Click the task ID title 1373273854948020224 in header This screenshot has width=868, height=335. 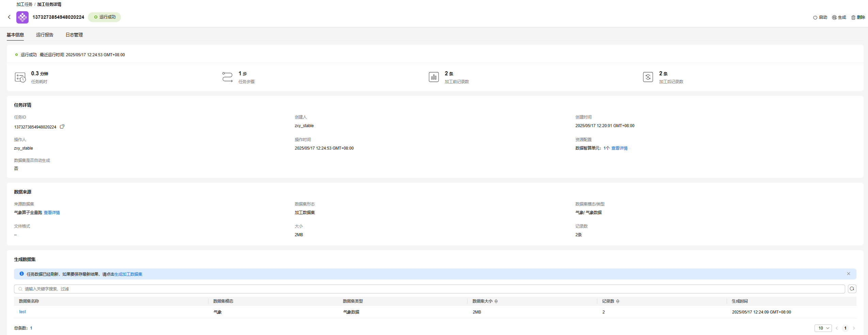click(58, 17)
